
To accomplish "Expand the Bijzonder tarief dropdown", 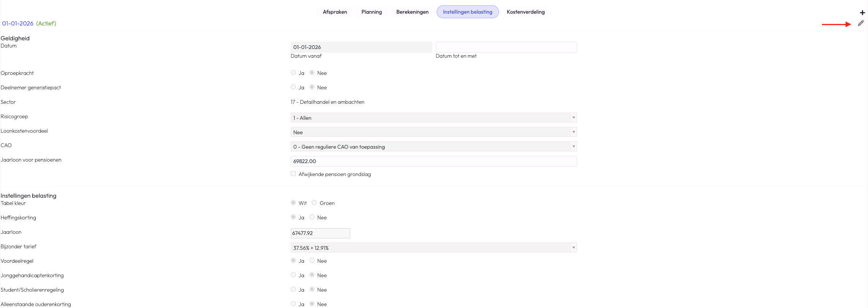I will coord(434,248).
